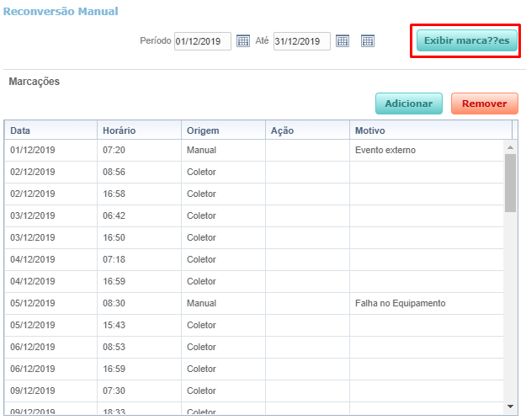Select the 03/12/2019 06:42 Coletor entry
Image resolution: width=526 pixels, height=420 pixels.
[252, 216]
